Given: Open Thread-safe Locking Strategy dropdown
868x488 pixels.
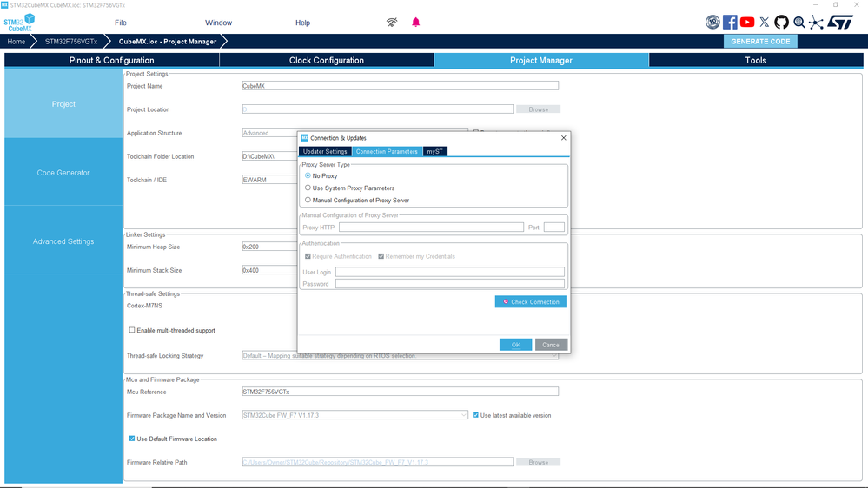Looking at the screenshot, I should coord(401,356).
